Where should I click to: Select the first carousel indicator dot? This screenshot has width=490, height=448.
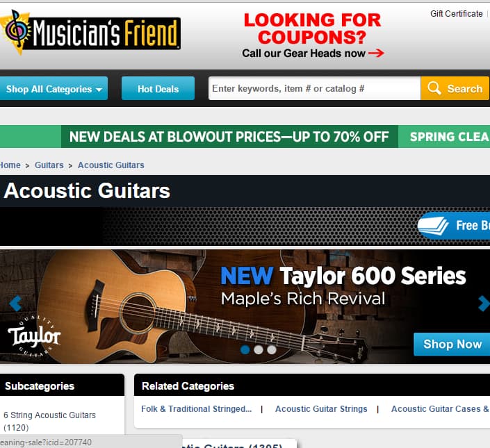click(245, 349)
